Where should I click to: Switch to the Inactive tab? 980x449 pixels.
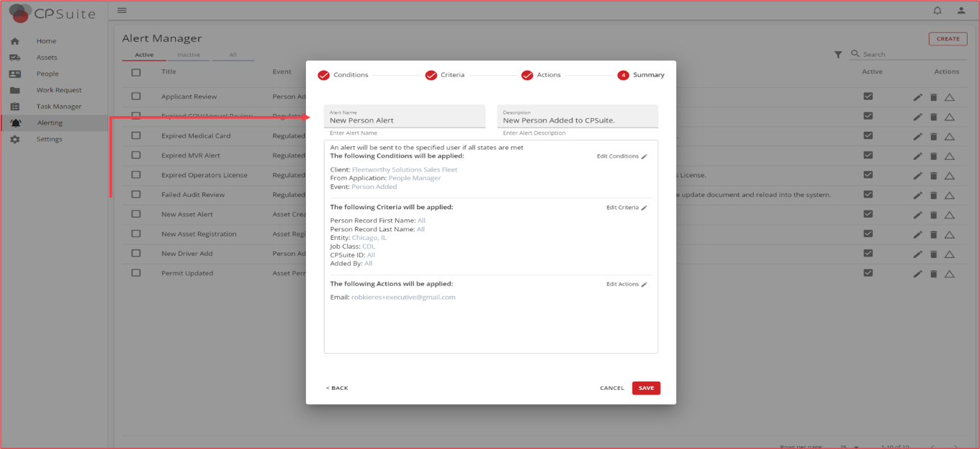pyautogui.click(x=189, y=54)
